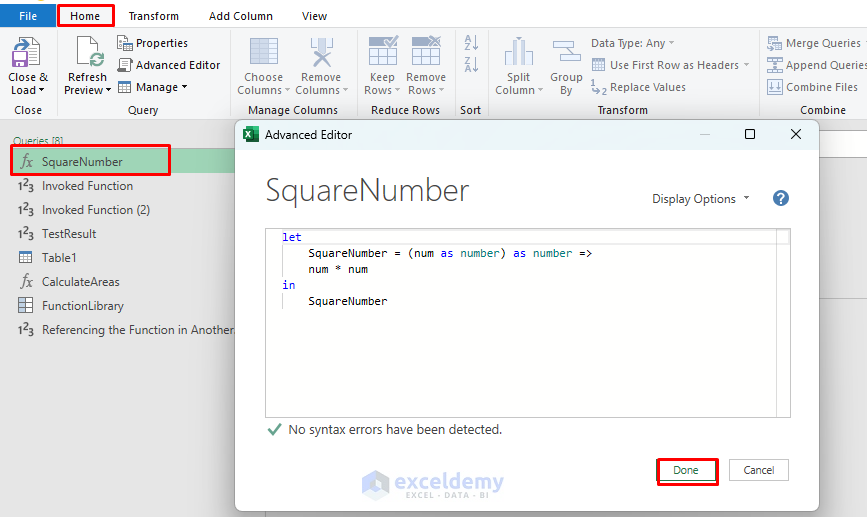Screen dimensions: 867x517
Task: Click the Keep Rows icon
Action: [383, 51]
